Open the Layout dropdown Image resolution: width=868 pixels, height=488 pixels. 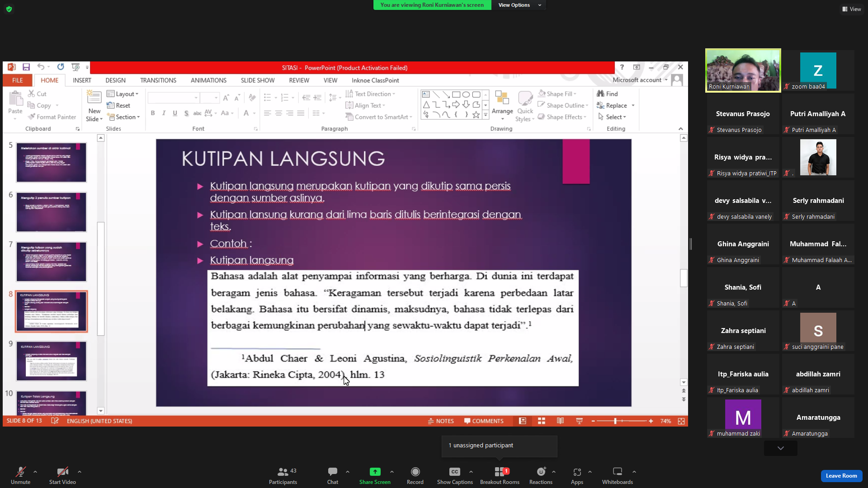pyautogui.click(x=123, y=94)
